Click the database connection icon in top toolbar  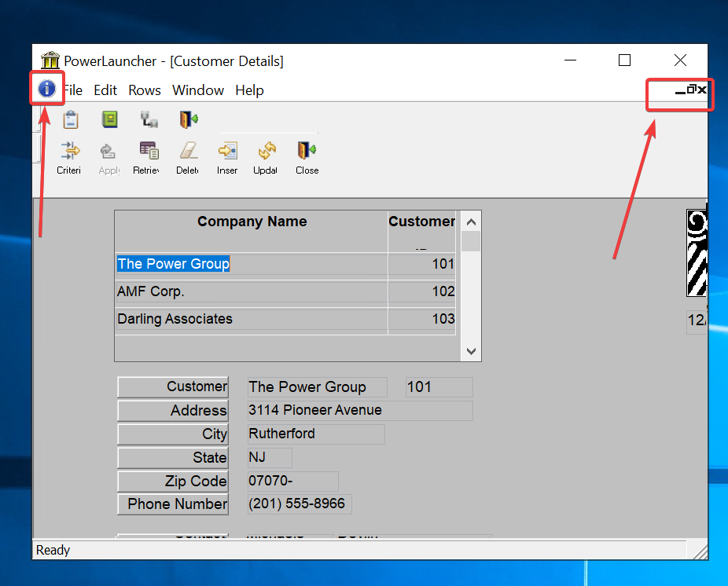[x=149, y=119]
